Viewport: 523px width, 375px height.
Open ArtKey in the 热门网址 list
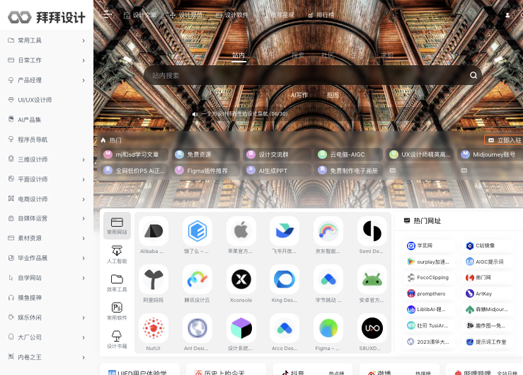[488, 294]
